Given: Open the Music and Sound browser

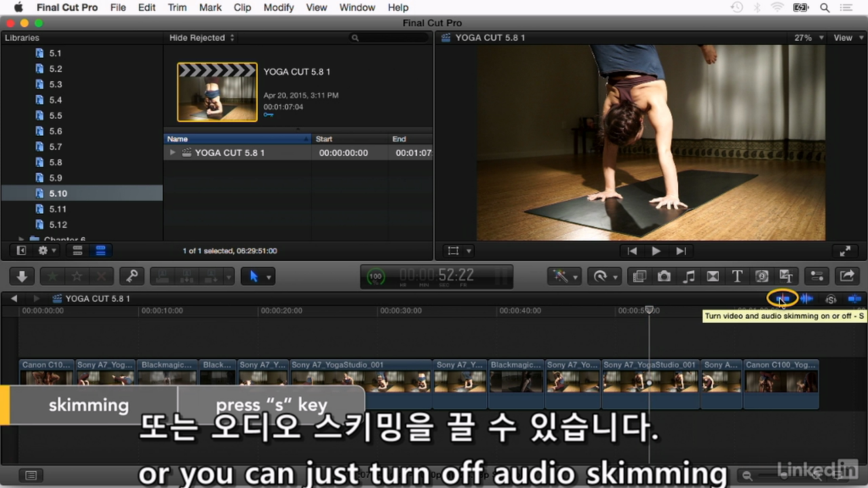Looking at the screenshot, I should (x=688, y=277).
